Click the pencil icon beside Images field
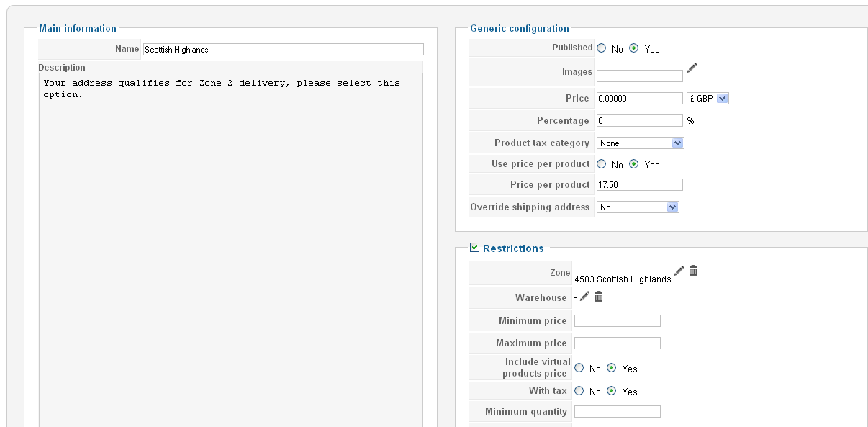Viewport: 868px width, 427px height. click(692, 68)
